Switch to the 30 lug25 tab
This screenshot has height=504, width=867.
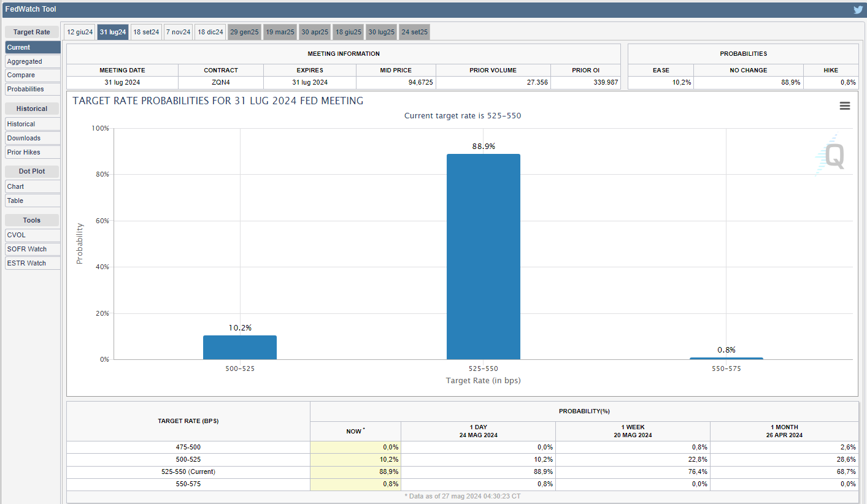382,32
